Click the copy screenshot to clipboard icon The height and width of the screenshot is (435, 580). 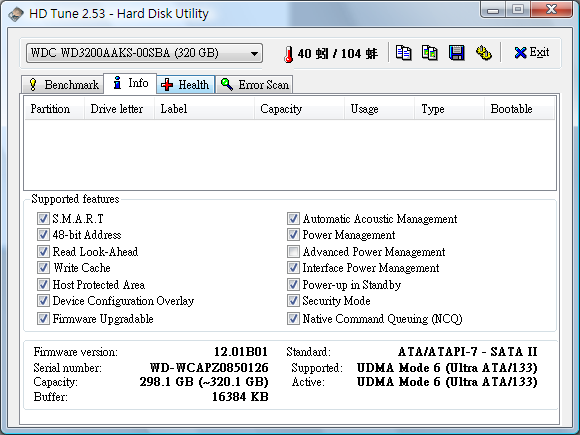429,53
